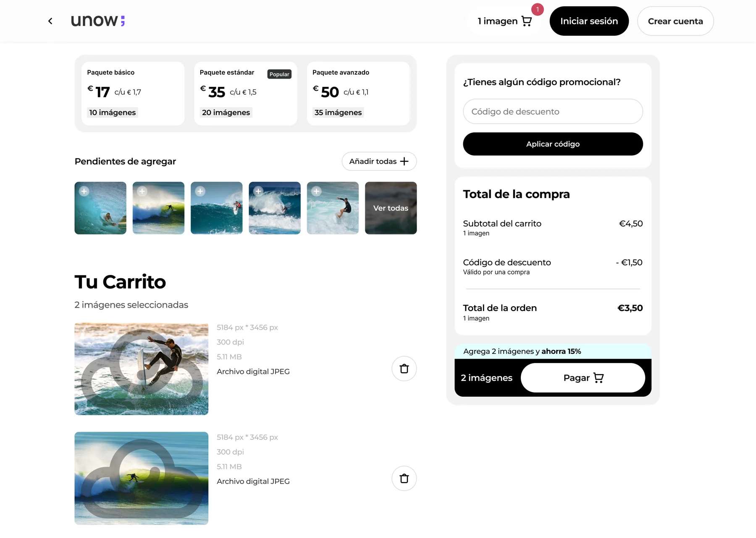Focus the Código de descuento field
The height and width of the screenshot is (538, 756).
point(553,111)
